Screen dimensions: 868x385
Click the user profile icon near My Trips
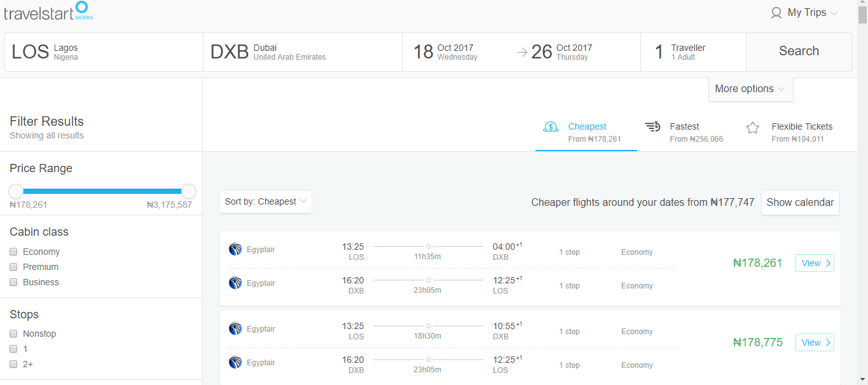click(776, 13)
